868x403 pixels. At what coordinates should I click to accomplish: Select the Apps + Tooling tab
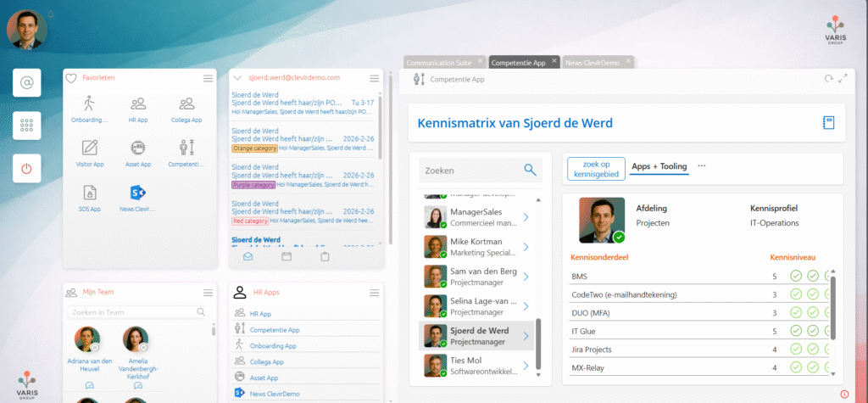coord(659,167)
